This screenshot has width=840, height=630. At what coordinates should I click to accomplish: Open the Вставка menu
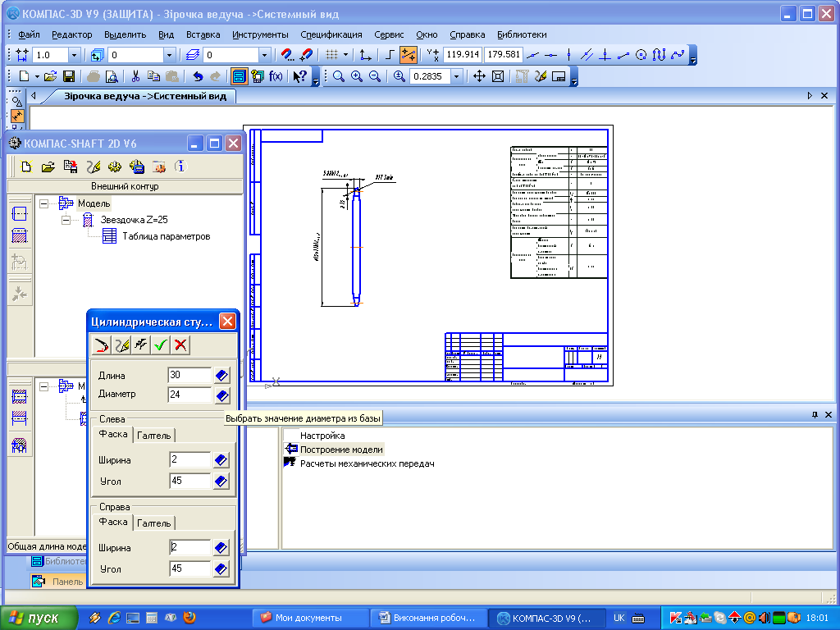click(x=203, y=34)
